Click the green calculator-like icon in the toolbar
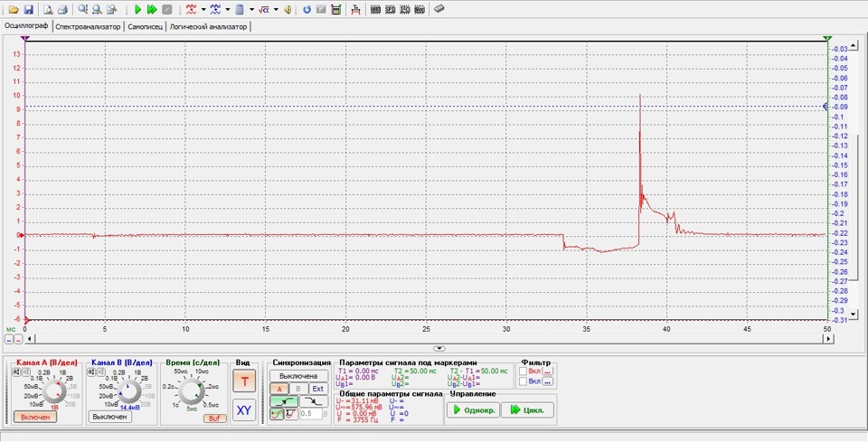Viewport: 868px width, 442px height. pyautogui.click(x=335, y=9)
